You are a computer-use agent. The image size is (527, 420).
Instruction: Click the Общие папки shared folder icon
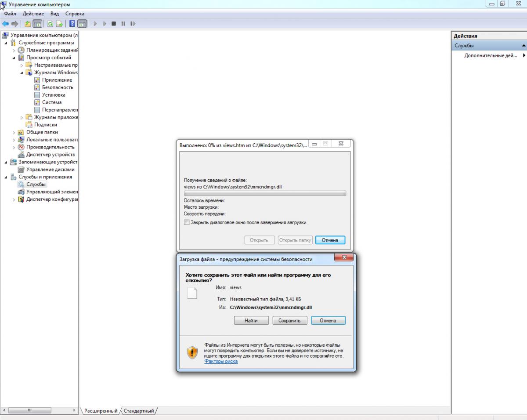point(21,132)
